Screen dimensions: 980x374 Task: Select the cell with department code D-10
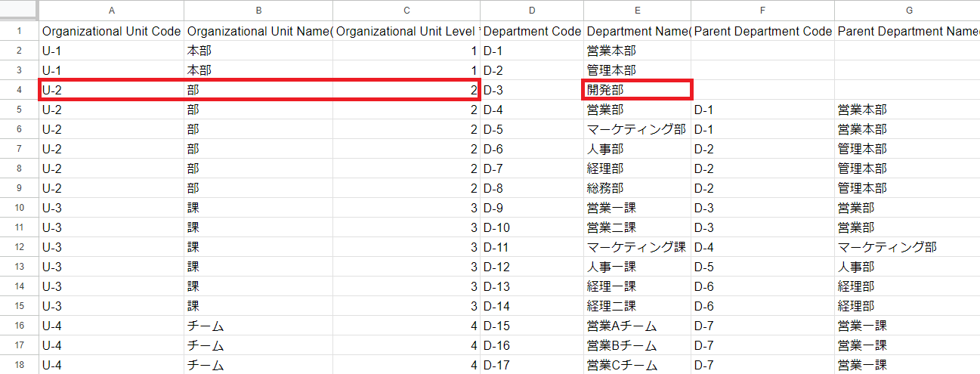531,227
